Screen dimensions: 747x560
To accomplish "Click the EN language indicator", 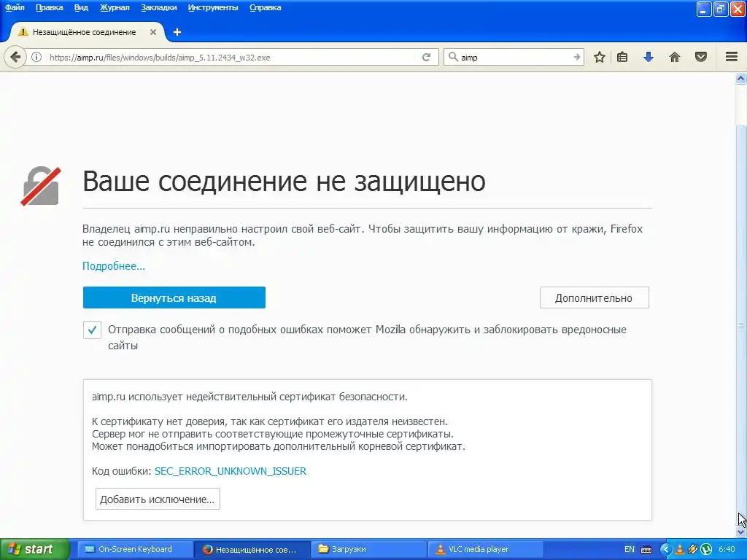I will (629, 549).
